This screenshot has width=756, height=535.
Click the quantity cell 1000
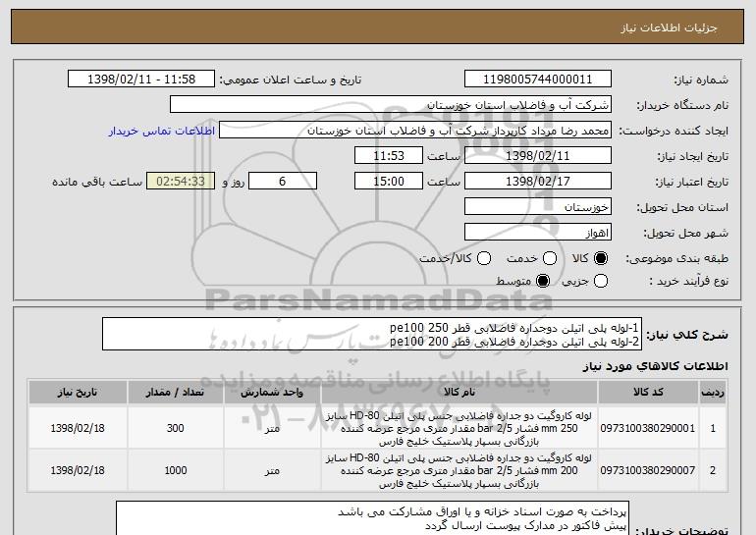175,470
